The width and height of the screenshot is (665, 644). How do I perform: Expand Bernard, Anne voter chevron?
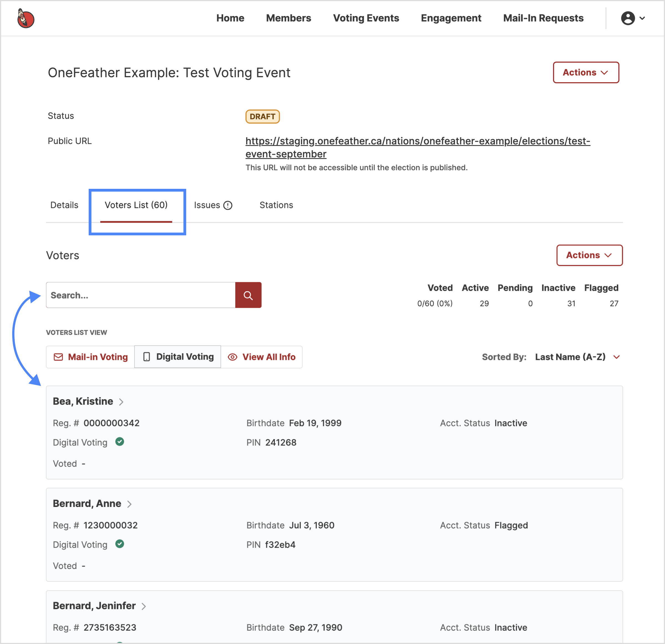click(129, 504)
